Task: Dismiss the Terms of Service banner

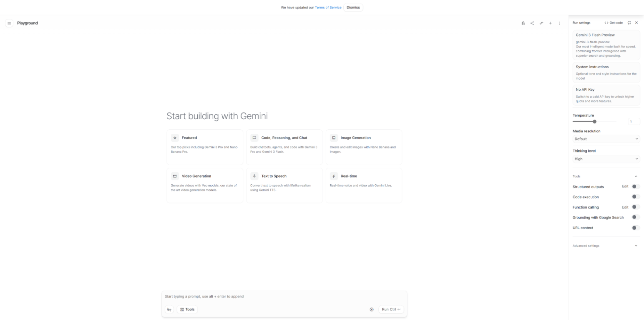Action: click(x=353, y=7)
